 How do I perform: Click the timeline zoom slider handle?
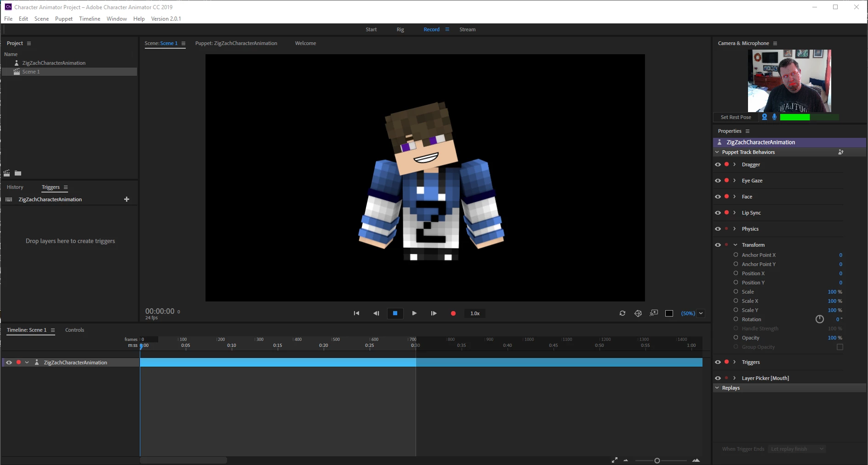pyautogui.click(x=657, y=460)
